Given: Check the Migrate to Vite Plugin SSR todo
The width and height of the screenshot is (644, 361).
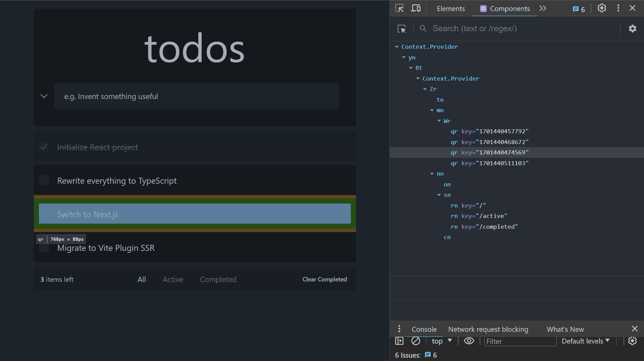Looking at the screenshot, I should pyautogui.click(x=44, y=248).
